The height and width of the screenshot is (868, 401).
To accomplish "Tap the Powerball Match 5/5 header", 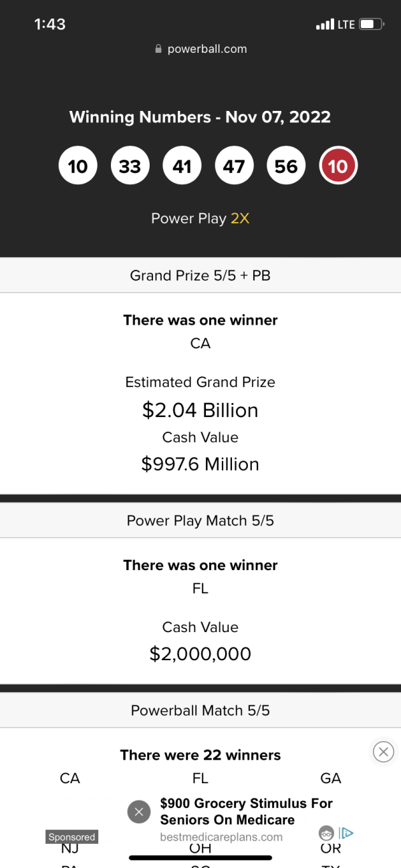I will (200, 710).
